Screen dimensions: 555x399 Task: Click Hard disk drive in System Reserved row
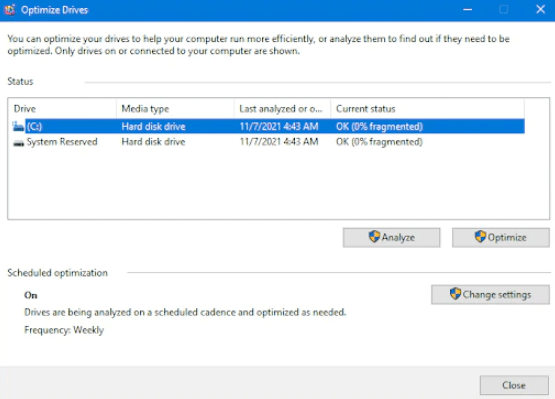pos(153,142)
